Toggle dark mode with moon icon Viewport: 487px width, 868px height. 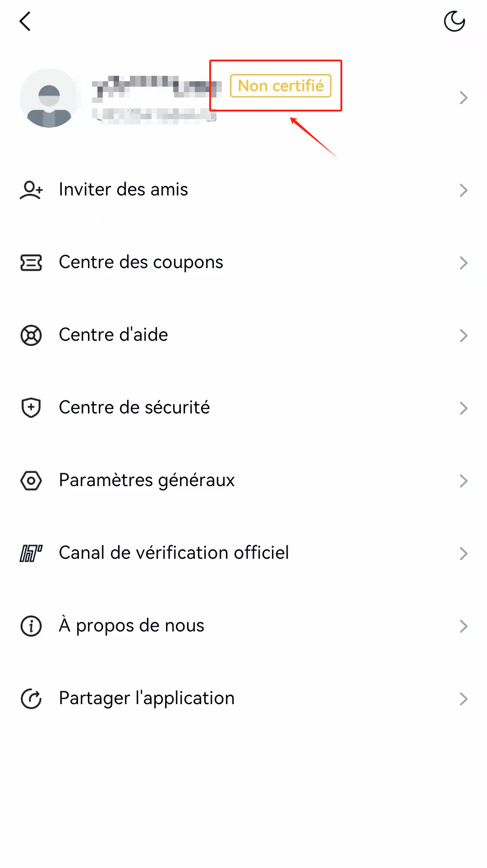454,21
